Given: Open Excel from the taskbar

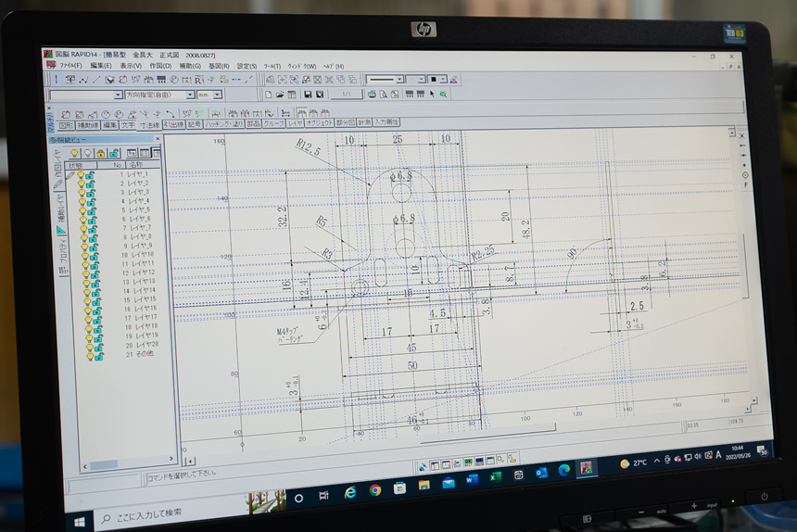Looking at the screenshot, I should [495, 476].
